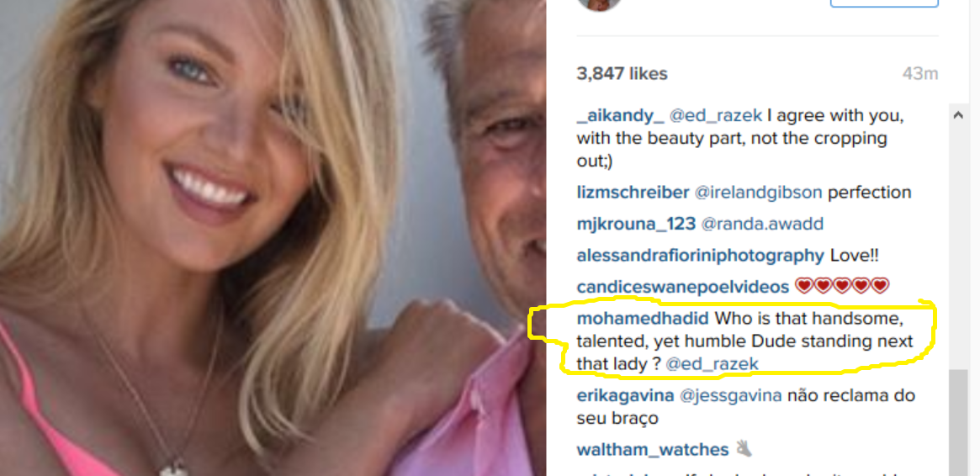Click the Follow button outline at top right

coord(884,3)
